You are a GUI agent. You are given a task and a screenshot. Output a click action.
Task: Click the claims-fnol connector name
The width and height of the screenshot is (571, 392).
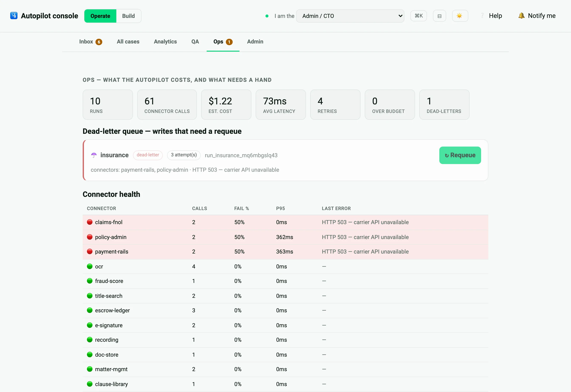click(109, 222)
